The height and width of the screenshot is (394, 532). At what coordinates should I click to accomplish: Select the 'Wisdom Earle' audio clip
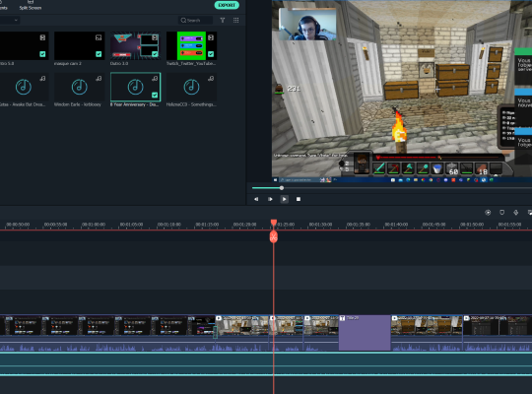coord(80,88)
